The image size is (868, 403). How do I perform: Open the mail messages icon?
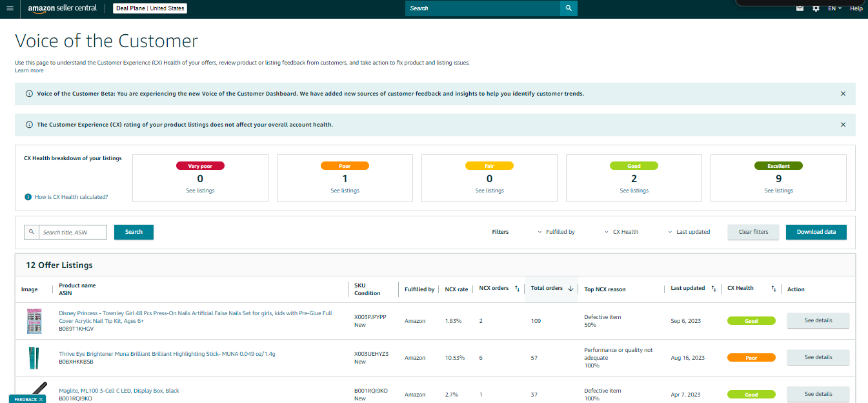coord(800,8)
